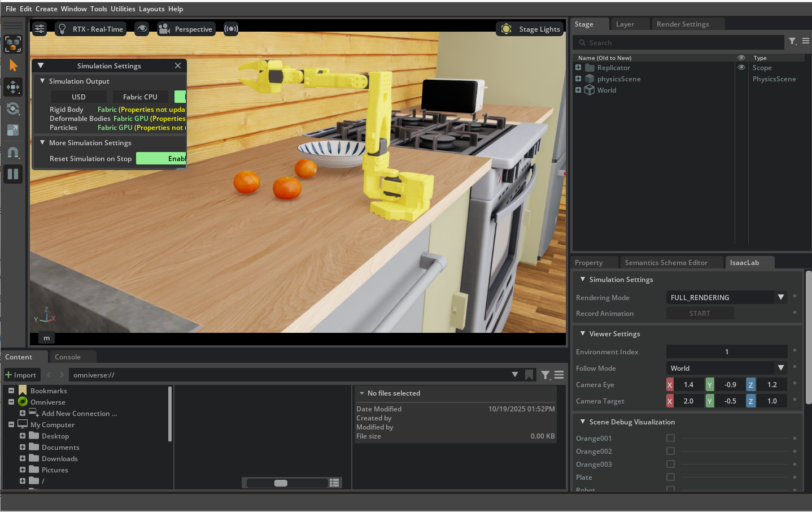The height and width of the screenshot is (512, 812).
Task: Open the Help menu
Action: [x=176, y=9]
